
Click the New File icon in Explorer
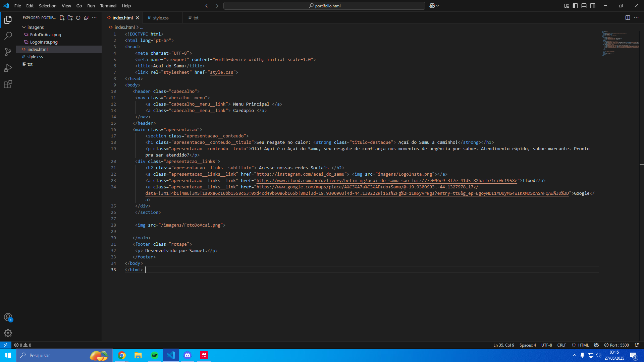click(62, 18)
